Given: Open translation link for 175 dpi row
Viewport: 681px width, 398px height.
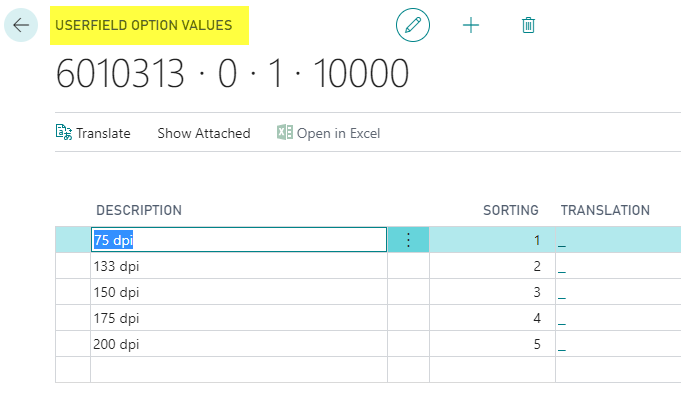Looking at the screenshot, I should 562,324.
